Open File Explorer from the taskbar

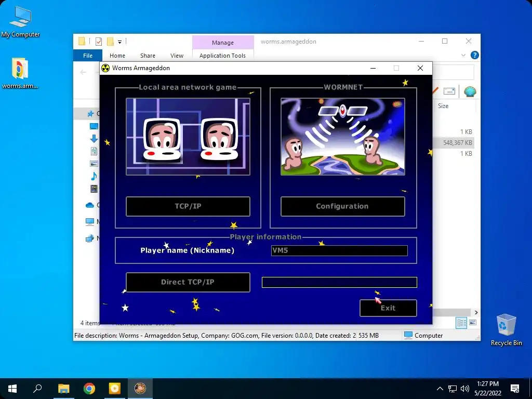(63, 389)
